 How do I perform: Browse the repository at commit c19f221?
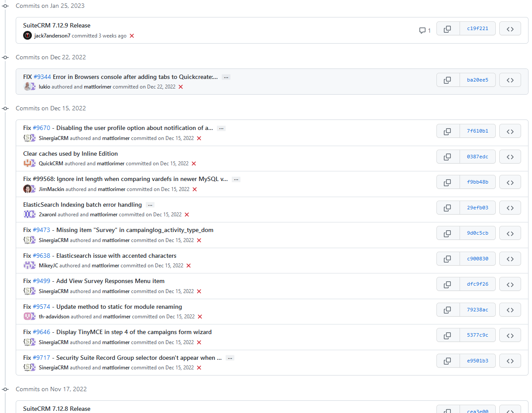(x=510, y=29)
